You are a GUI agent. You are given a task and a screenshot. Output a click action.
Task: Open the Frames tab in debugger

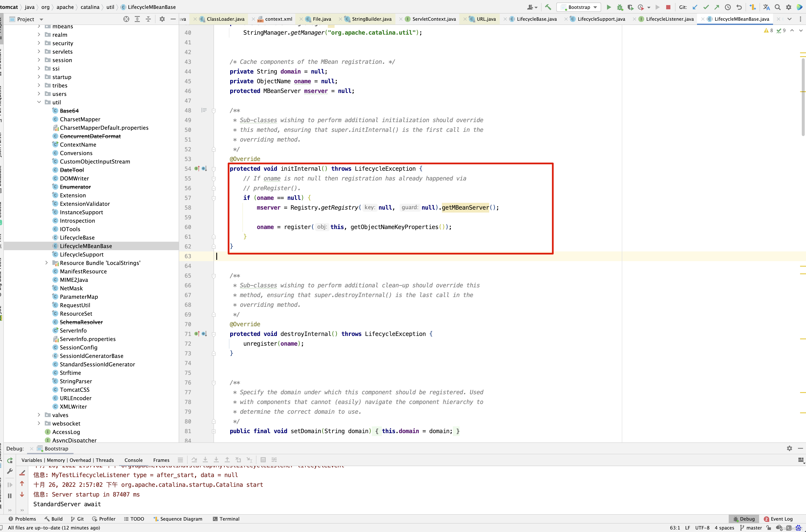point(161,460)
